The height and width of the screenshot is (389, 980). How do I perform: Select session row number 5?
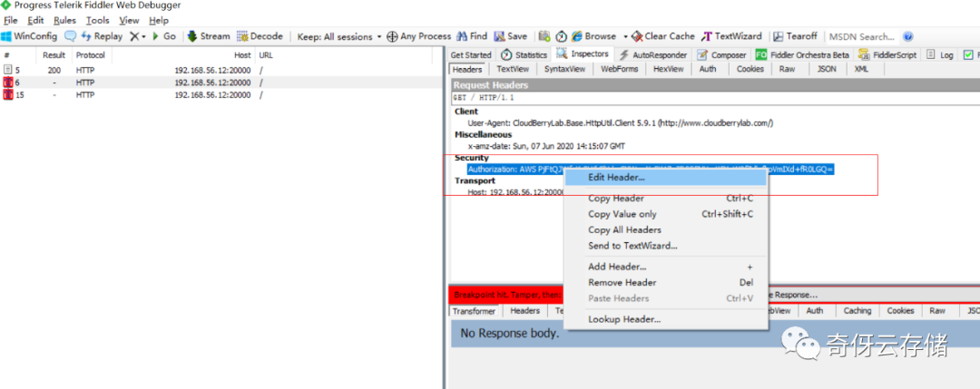[221, 70]
